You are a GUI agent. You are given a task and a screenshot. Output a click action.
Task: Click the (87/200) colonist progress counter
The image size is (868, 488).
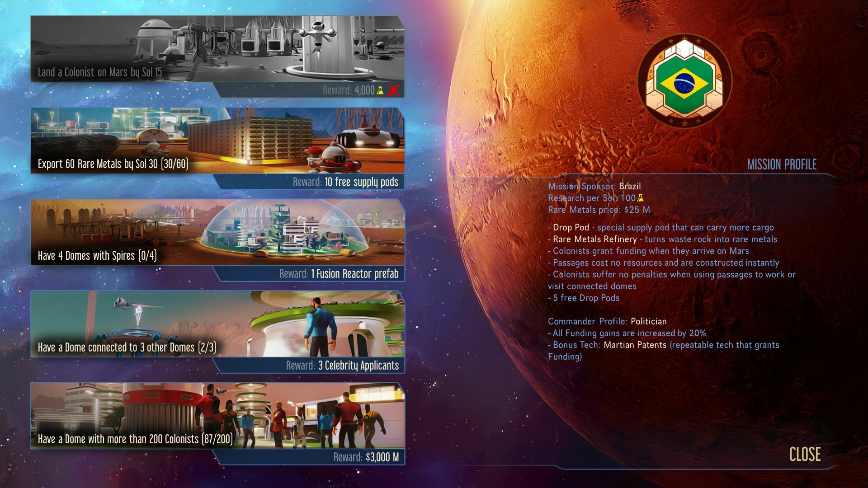click(217, 439)
